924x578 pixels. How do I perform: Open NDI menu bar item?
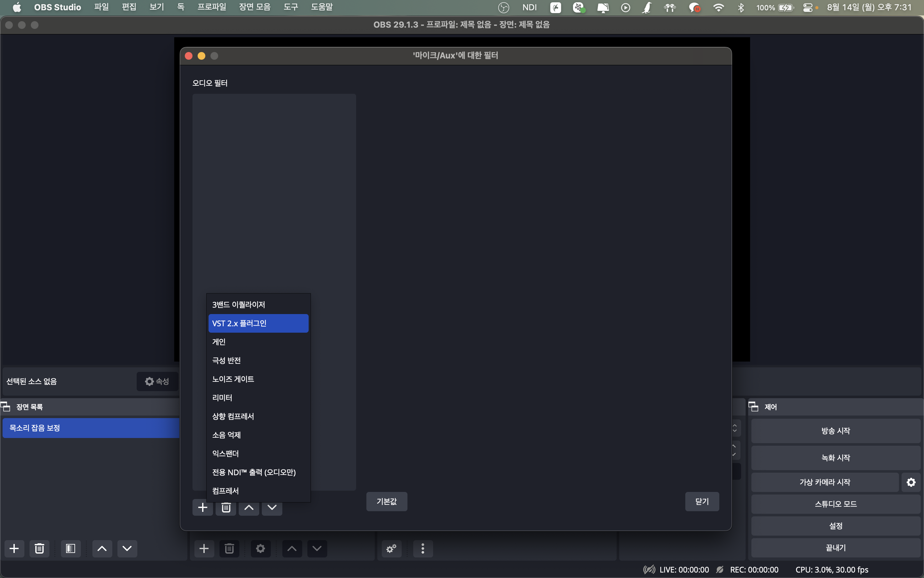tap(530, 7)
